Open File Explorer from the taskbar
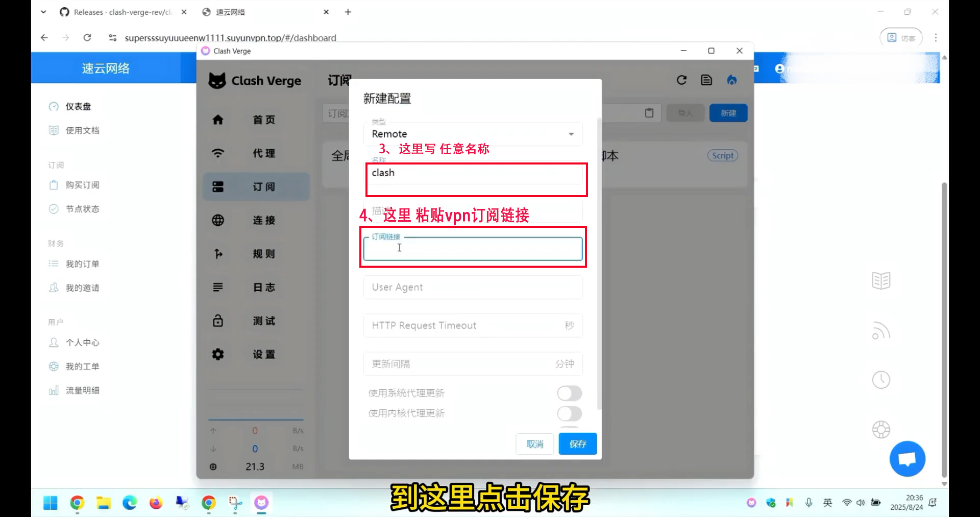This screenshot has height=517, width=980. click(104, 503)
